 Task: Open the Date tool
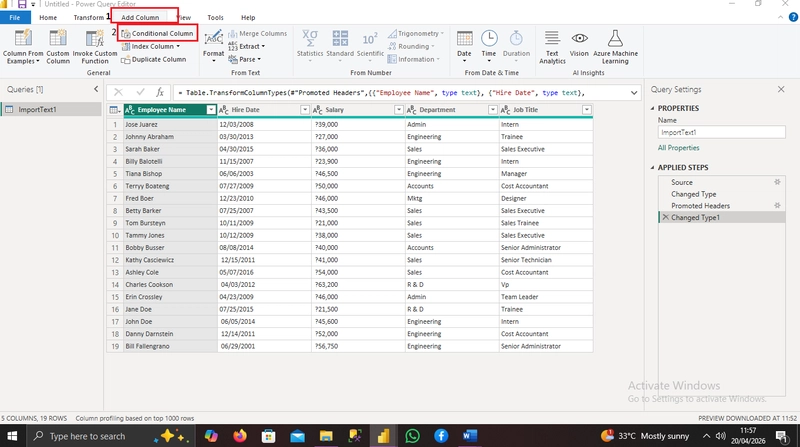pos(464,46)
